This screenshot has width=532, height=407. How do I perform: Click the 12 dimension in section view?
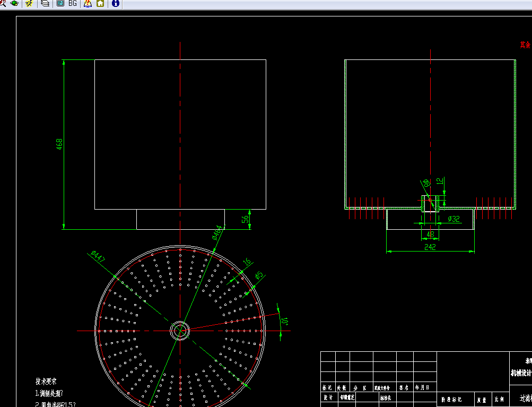440,181
